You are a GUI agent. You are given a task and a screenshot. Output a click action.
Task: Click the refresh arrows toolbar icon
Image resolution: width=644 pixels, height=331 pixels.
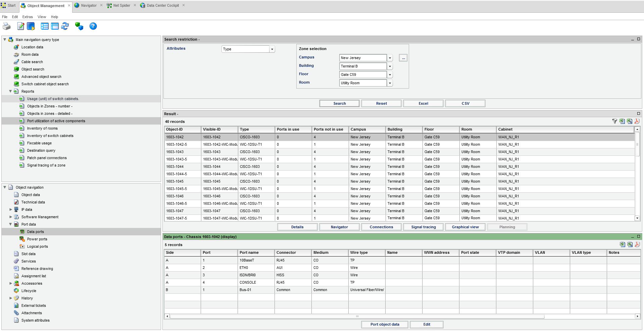pyautogui.click(x=65, y=26)
